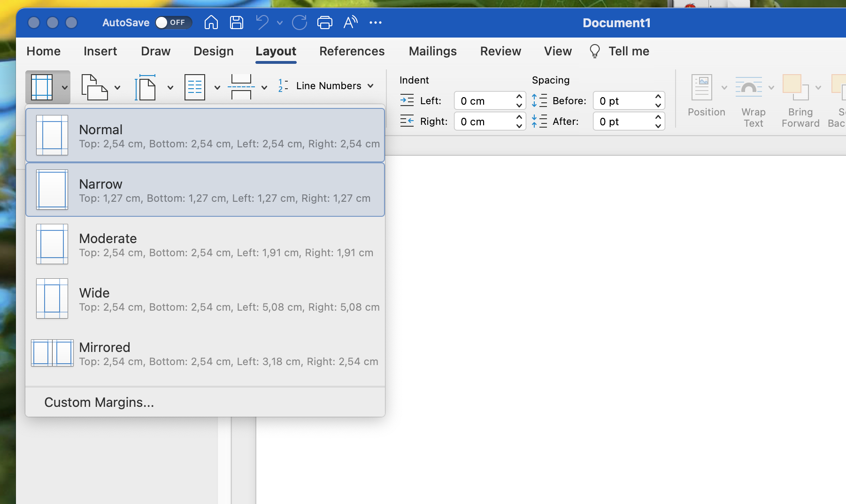This screenshot has height=504, width=846.
Task: Click the Breaks icon
Action: tap(241, 87)
